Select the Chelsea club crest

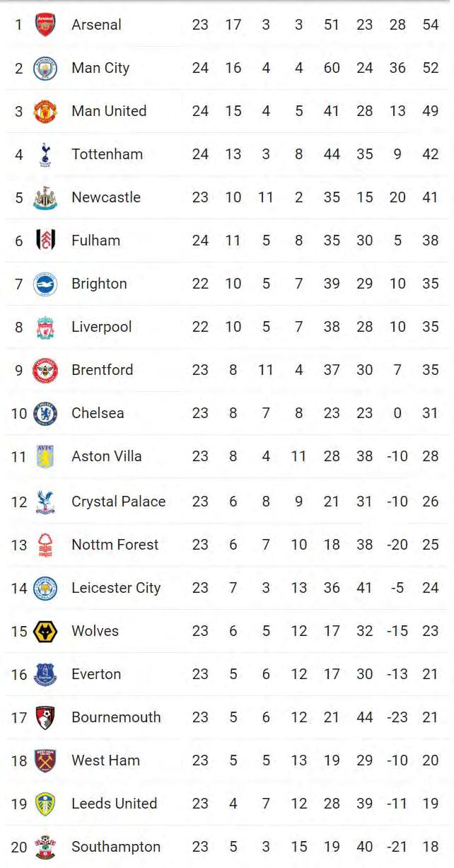click(45, 413)
